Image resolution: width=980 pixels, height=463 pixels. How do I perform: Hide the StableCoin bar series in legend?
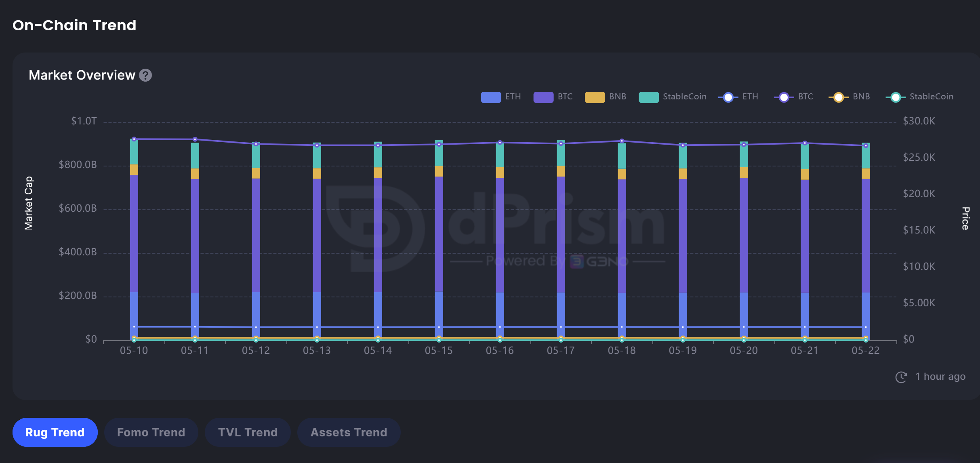coord(648,97)
